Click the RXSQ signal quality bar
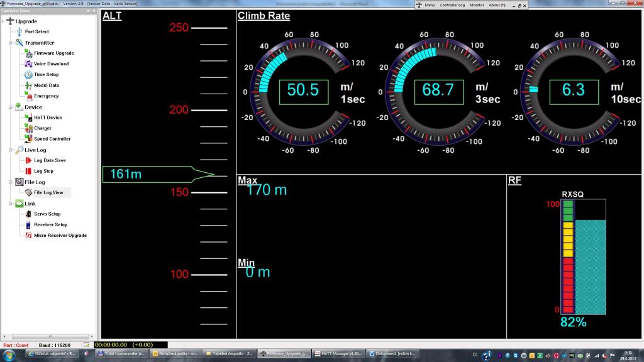Screen dimensions: 644x362 (590, 266)
